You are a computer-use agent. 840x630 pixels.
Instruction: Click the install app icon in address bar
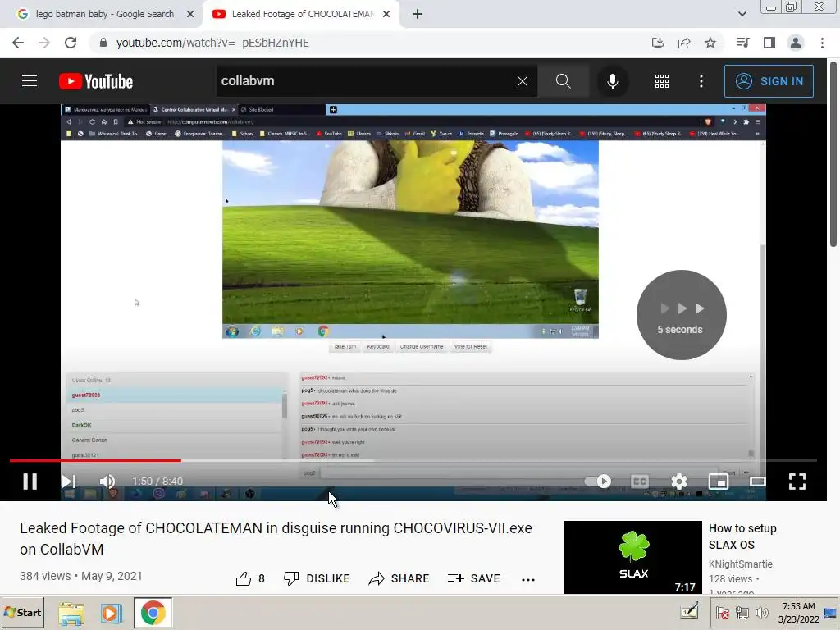point(657,43)
